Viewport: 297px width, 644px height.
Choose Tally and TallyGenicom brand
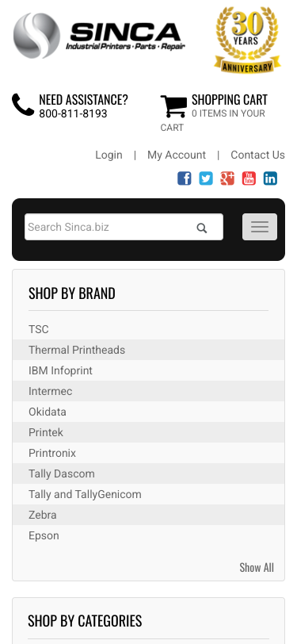149,494
